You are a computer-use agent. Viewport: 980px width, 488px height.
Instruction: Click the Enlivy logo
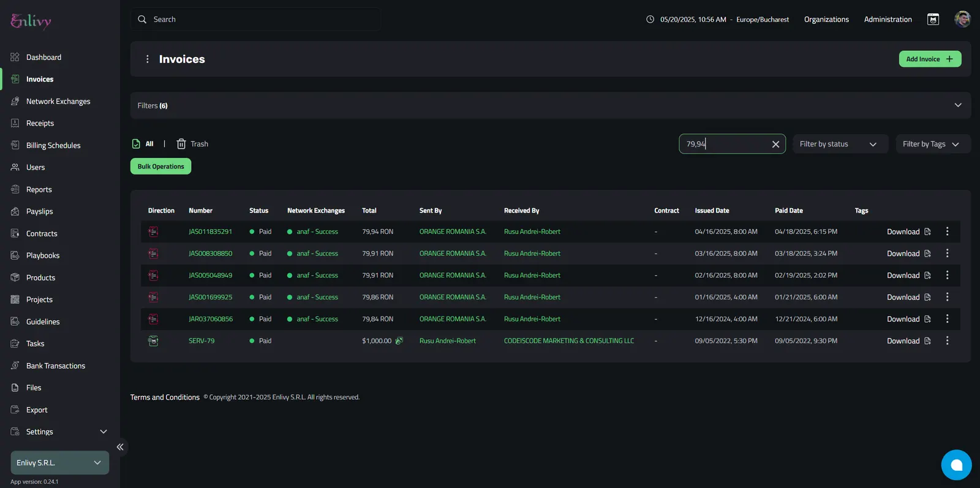click(31, 21)
